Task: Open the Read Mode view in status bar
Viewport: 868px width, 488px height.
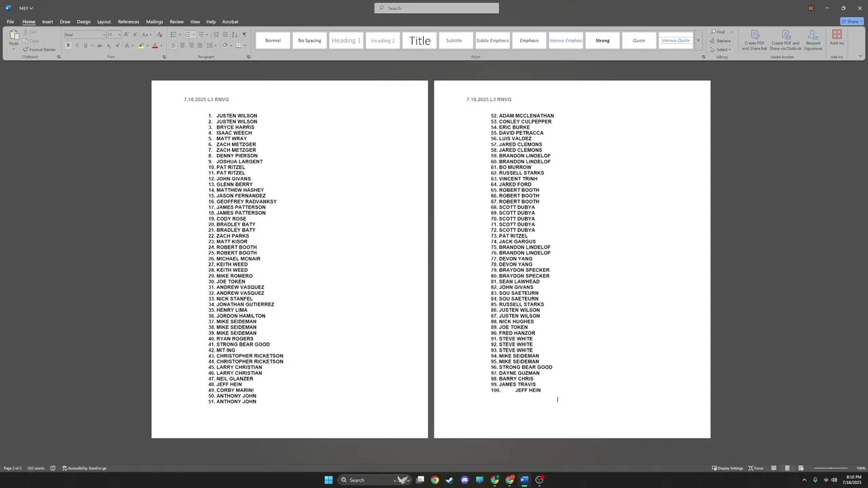Action: tap(774, 468)
